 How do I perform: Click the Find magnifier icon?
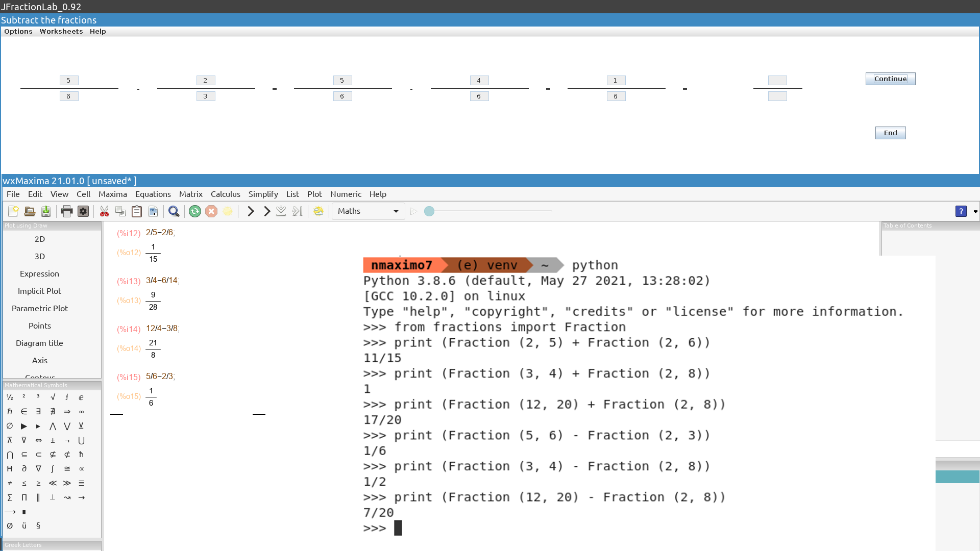point(174,211)
